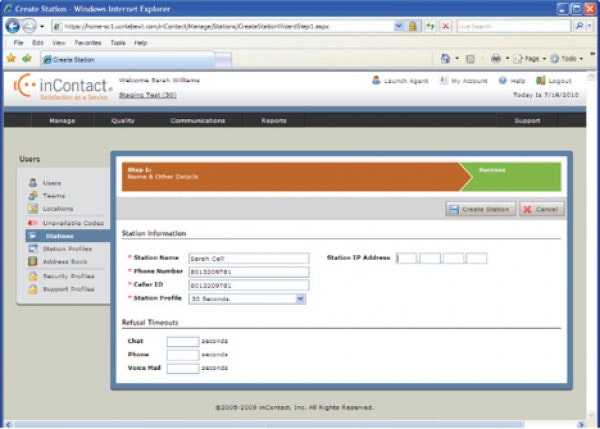
Task: Open the View menu
Action: [59, 42]
